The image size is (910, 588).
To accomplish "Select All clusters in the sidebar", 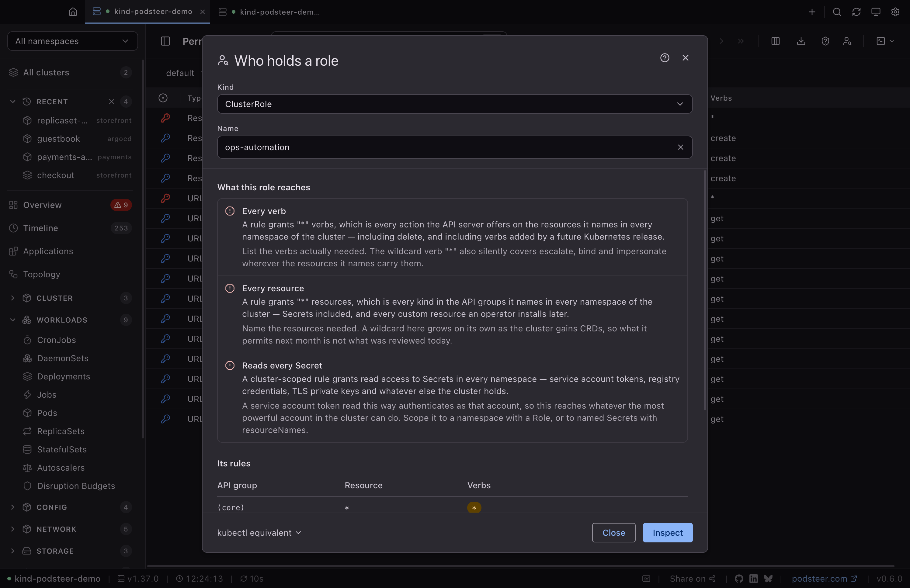I will pos(70,72).
